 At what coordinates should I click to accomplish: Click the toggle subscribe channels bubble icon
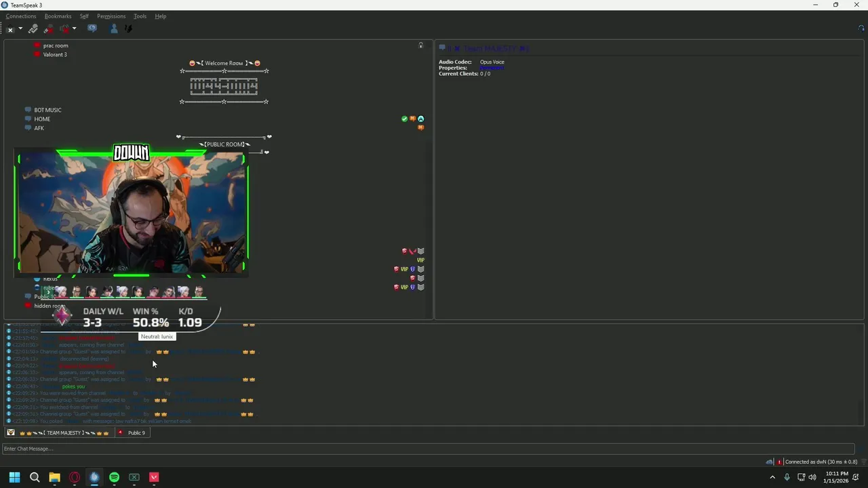point(92,28)
